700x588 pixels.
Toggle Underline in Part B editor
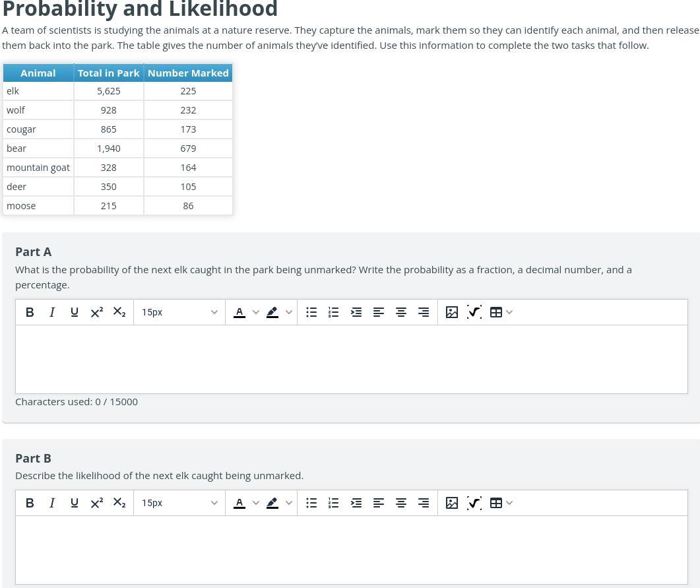click(75, 503)
